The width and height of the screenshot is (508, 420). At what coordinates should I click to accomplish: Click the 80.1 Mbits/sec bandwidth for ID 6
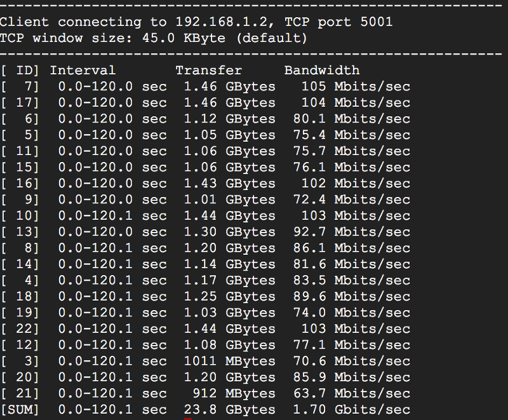(352, 119)
